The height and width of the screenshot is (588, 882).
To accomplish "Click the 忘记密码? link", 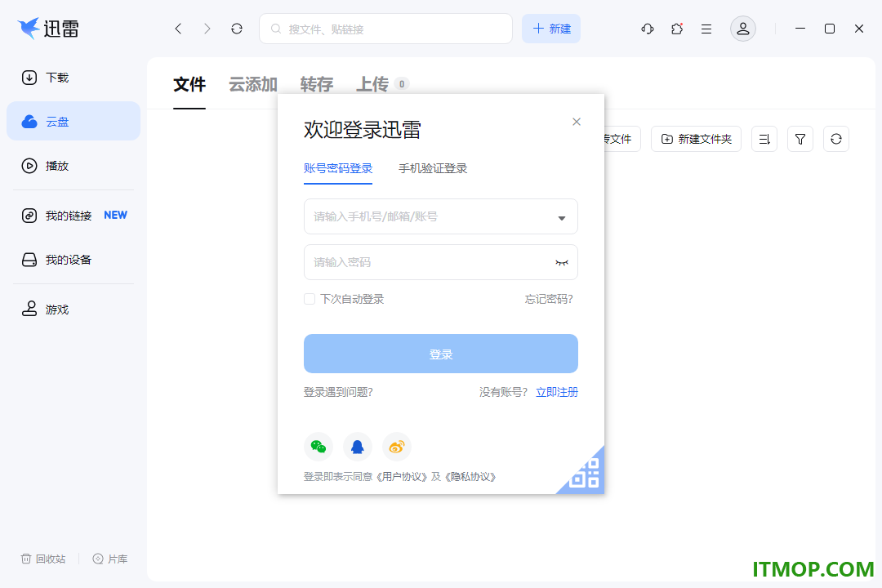I will click(549, 299).
